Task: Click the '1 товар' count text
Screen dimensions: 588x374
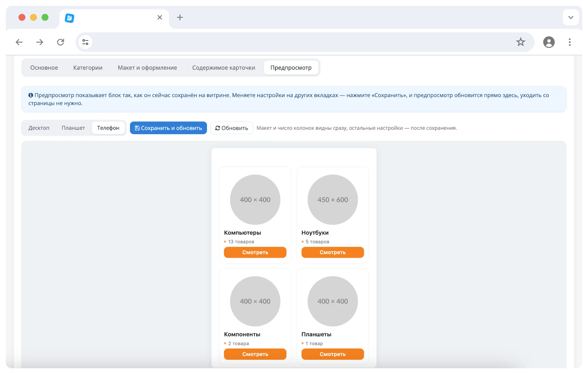Action: point(314,343)
